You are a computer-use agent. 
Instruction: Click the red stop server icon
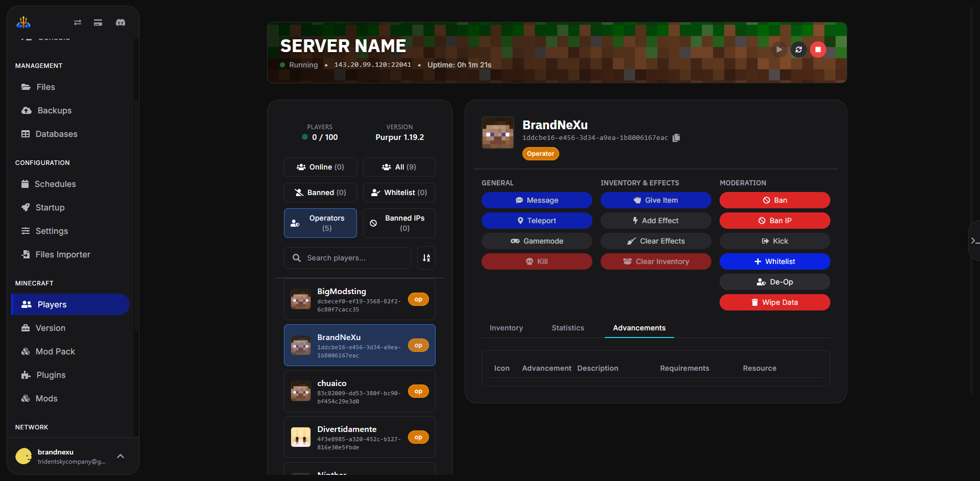(x=818, y=50)
